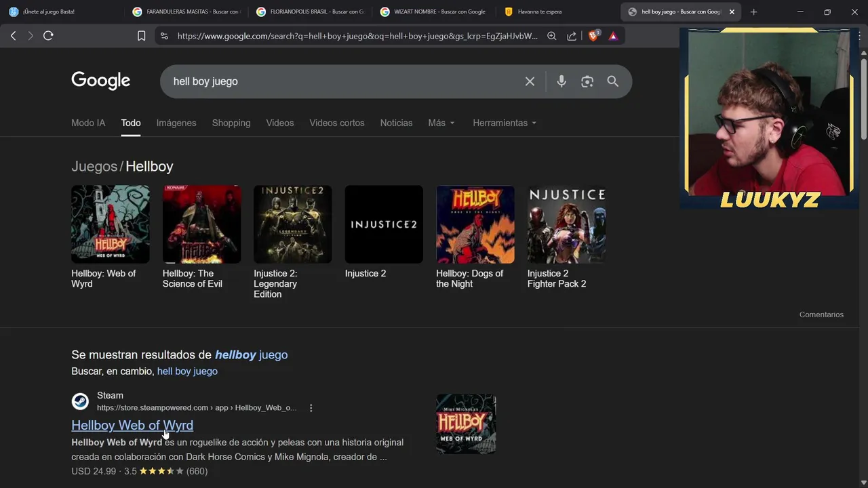This screenshot has height=488, width=868.
Task: Open the Injustice 2 Fighter Pack 2 card
Action: click(x=566, y=237)
